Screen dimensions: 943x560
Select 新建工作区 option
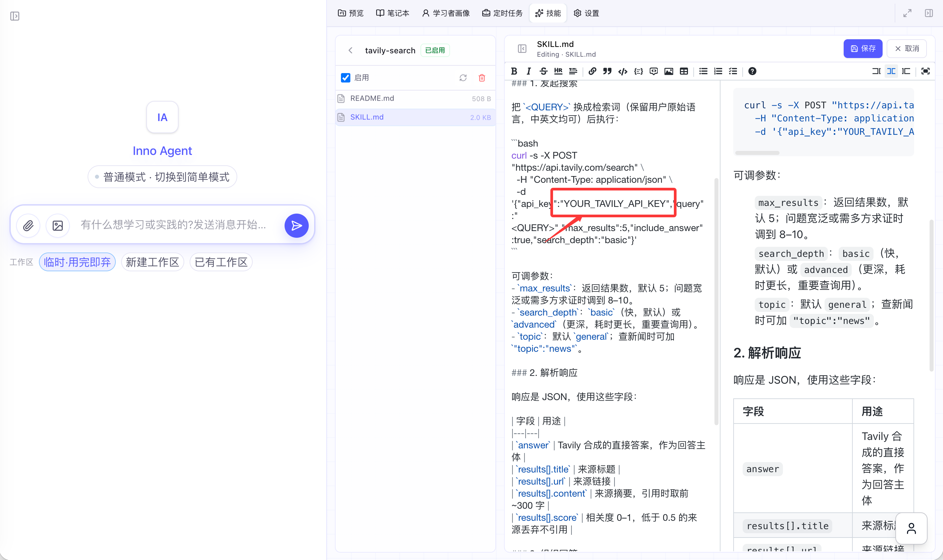pyautogui.click(x=153, y=262)
